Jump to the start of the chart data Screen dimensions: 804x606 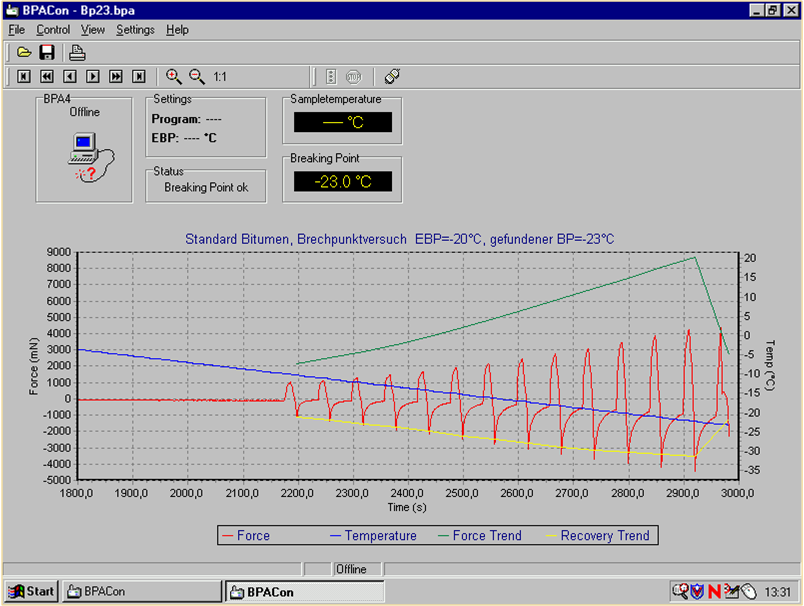(x=24, y=76)
